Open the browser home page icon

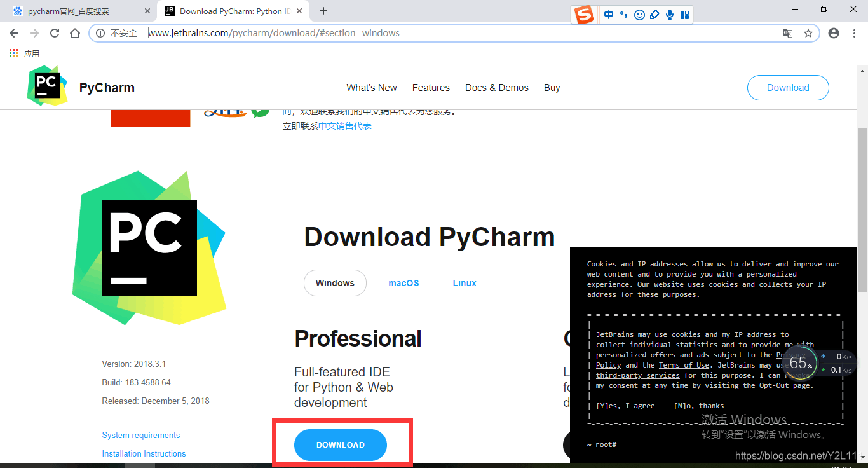pyautogui.click(x=75, y=33)
